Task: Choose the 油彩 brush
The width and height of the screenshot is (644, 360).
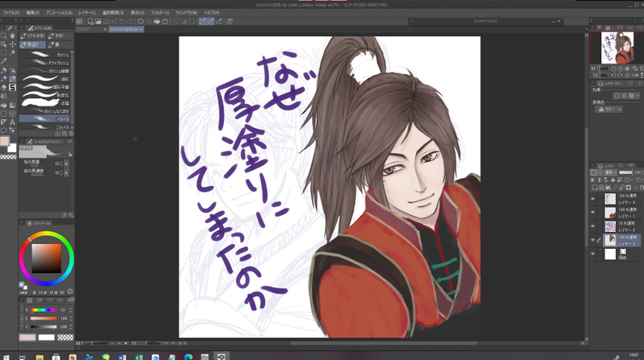Action: (x=44, y=79)
